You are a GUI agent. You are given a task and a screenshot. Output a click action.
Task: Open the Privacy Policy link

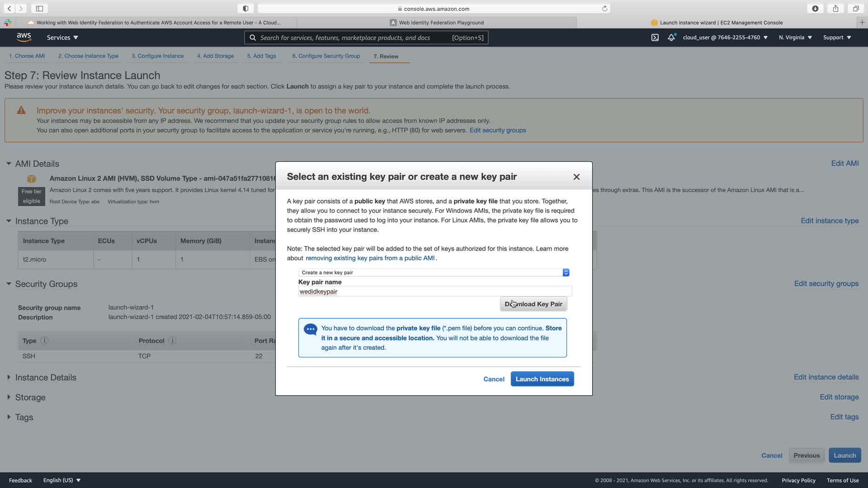[798, 480]
